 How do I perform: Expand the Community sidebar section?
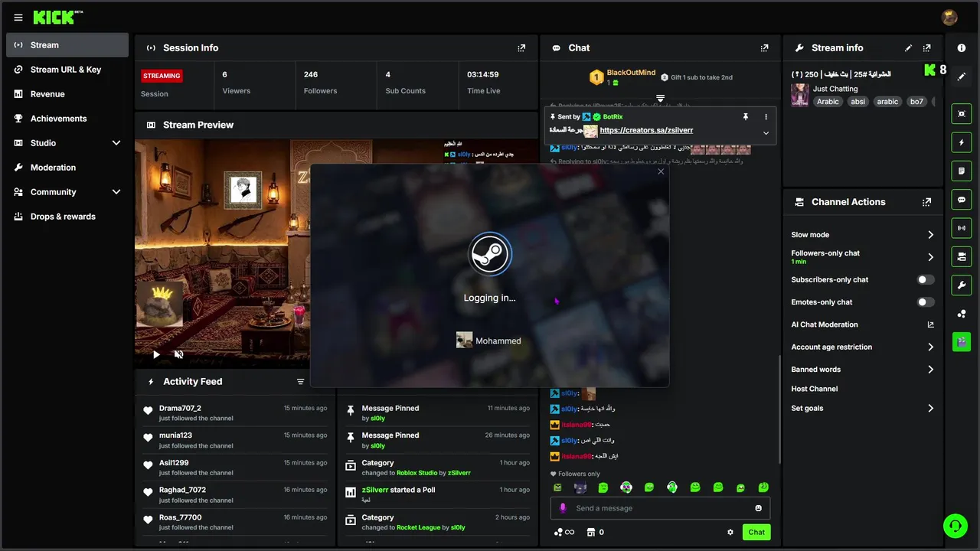pos(116,192)
